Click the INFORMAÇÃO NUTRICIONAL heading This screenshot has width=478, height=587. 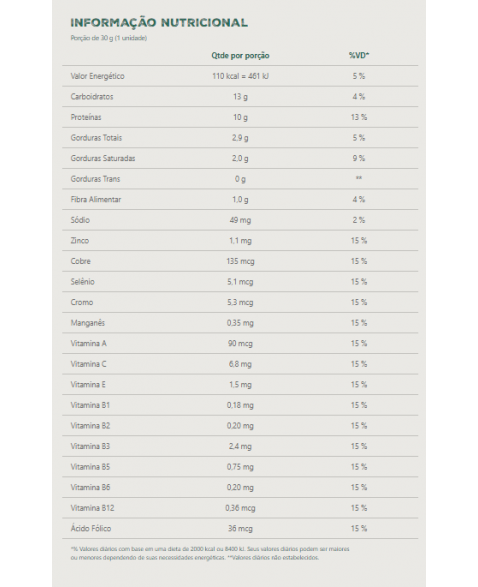159,23
